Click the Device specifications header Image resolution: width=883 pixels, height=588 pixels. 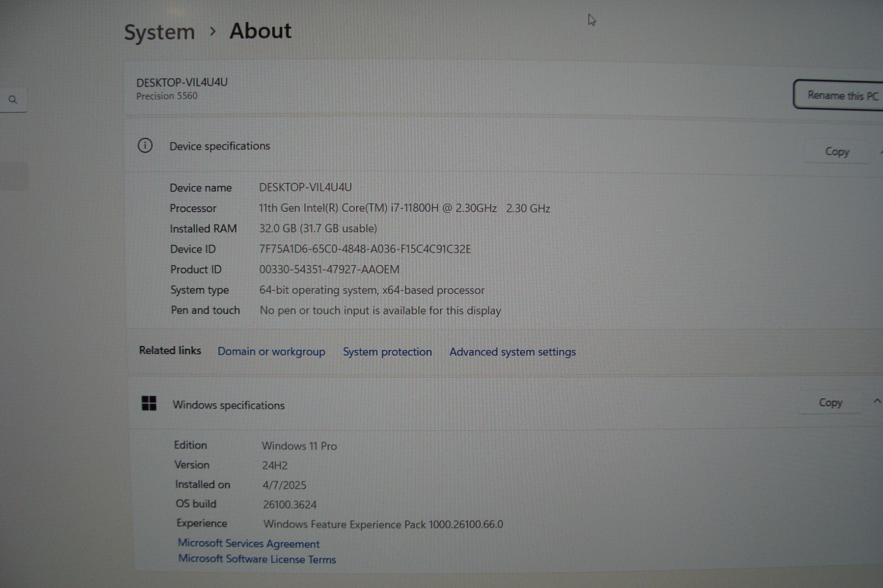(220, 146)
